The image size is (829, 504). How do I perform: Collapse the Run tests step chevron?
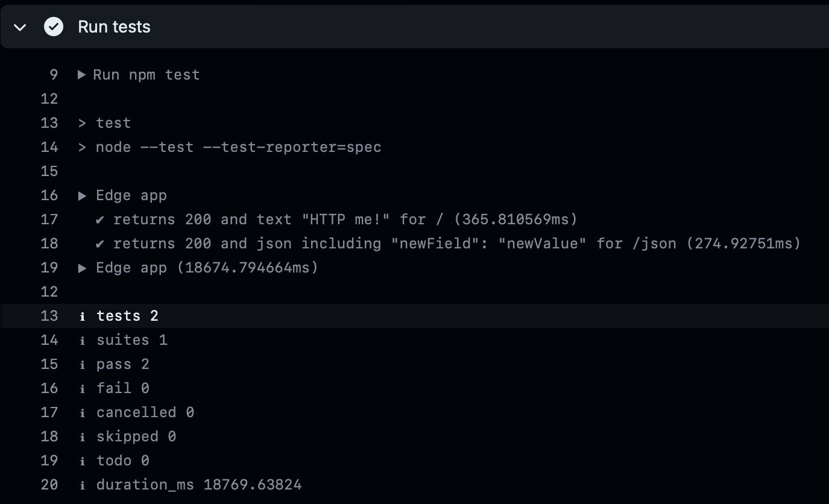20,27
